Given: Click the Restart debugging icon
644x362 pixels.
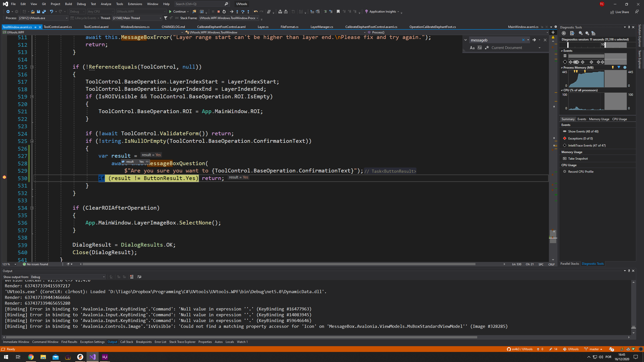Looking at the screenshot, I should click(224, 12).
